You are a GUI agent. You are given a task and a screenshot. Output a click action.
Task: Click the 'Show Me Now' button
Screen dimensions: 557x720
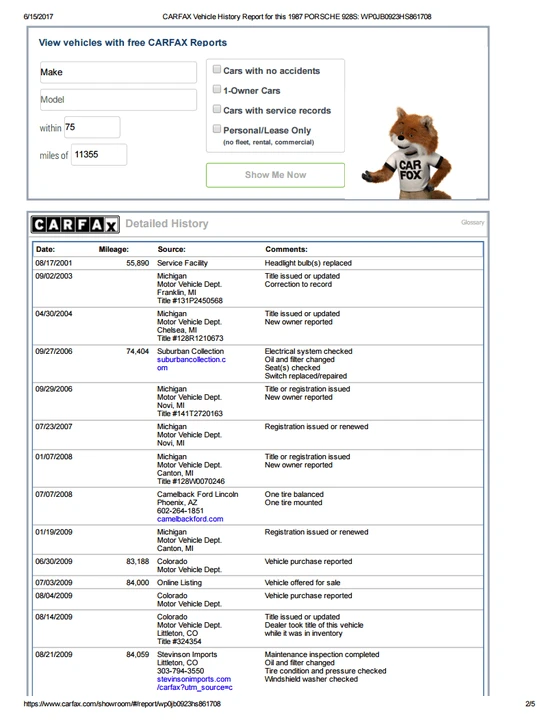pyautogui.click(x=276, y=175)
